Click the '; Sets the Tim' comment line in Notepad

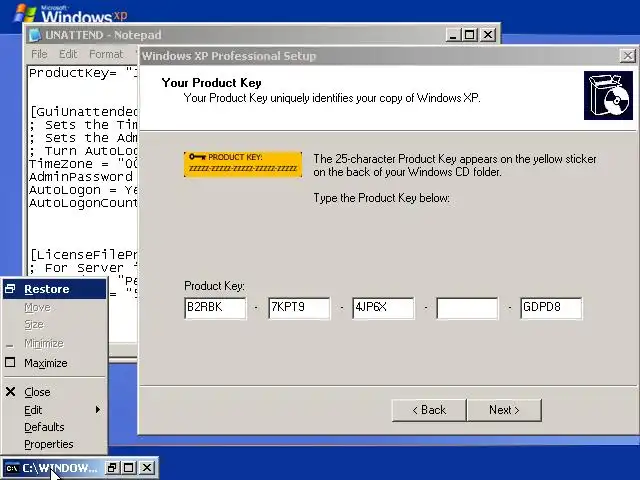click(83, 124)
